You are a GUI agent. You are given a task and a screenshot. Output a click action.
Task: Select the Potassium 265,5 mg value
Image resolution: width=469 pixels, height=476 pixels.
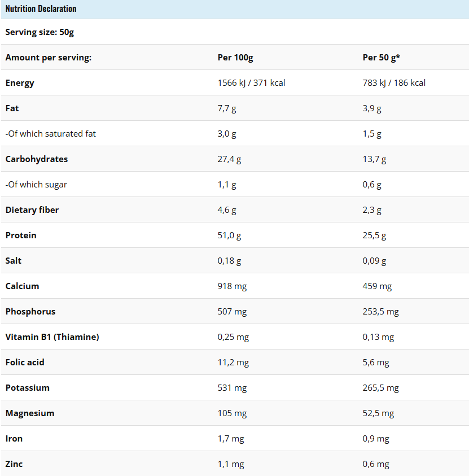tap(380, 388)
